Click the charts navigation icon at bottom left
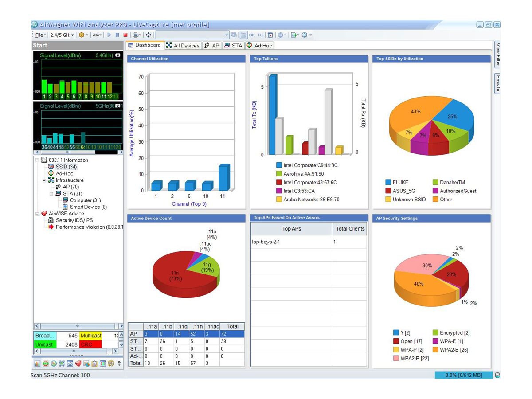 pos(86,364)
